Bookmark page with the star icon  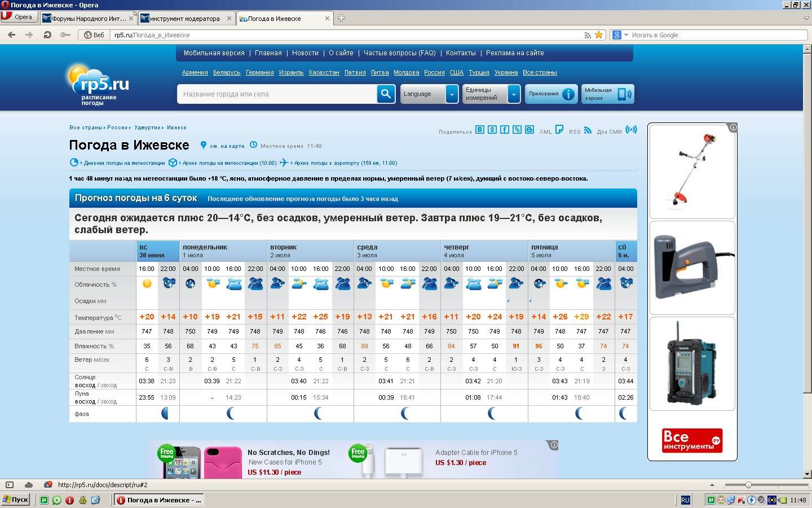click(599, 35)
